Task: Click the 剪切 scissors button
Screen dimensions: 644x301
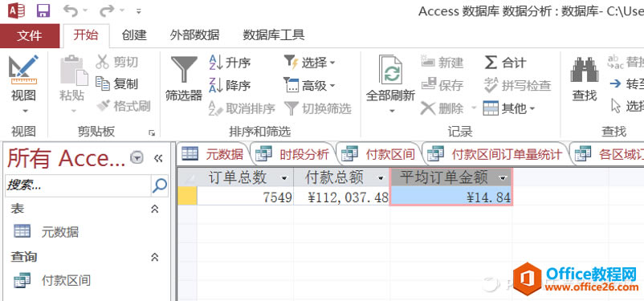Action: pyautogui.click(x=117, y=63)
